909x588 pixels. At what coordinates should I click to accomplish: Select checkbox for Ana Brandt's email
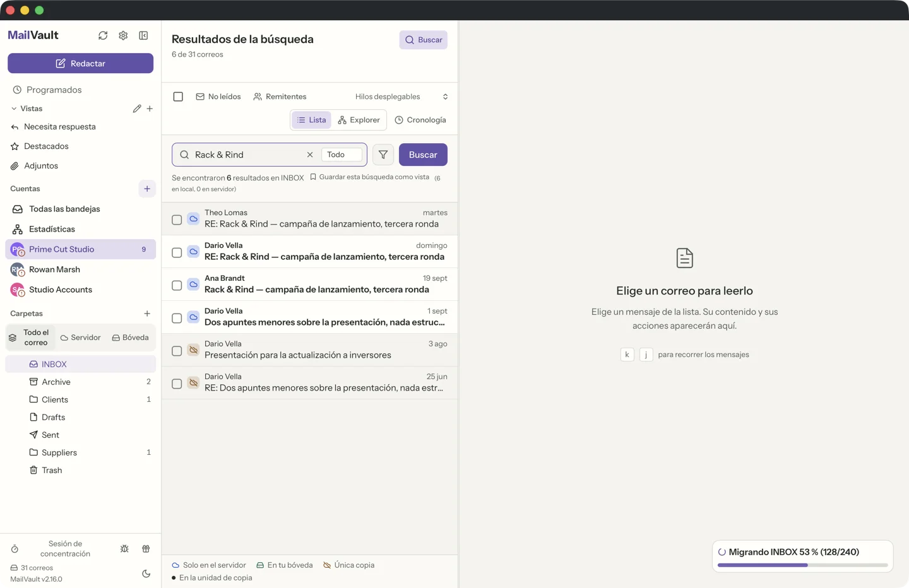177,285
